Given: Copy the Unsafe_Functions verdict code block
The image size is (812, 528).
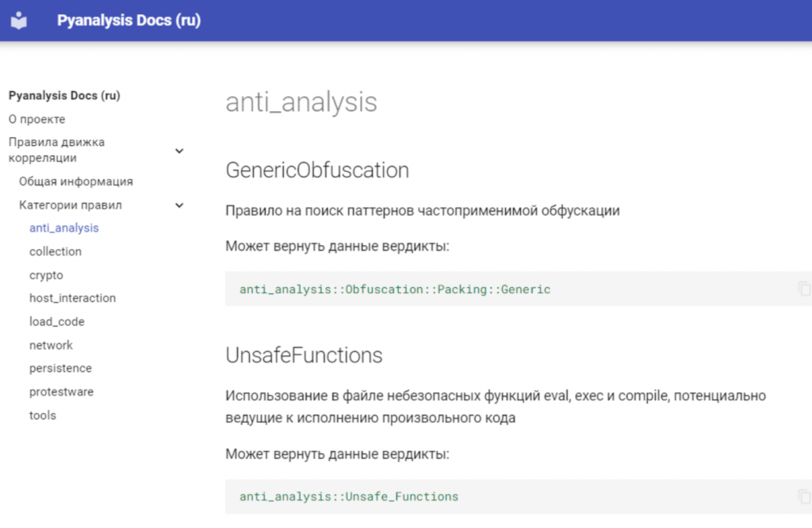Looking at the screenshot, I should 804,496.
